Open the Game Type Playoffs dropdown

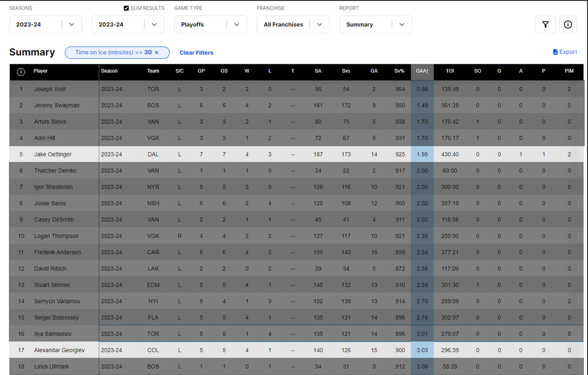[210, 25]
